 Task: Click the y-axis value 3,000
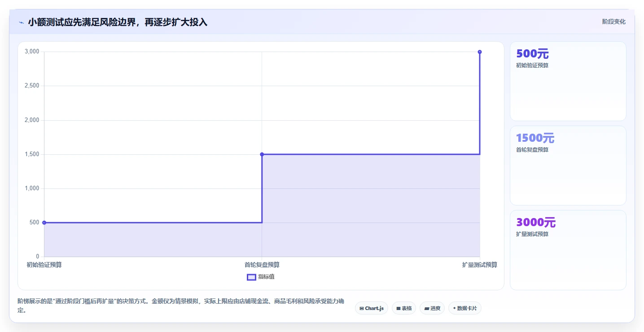click(32, 52)
